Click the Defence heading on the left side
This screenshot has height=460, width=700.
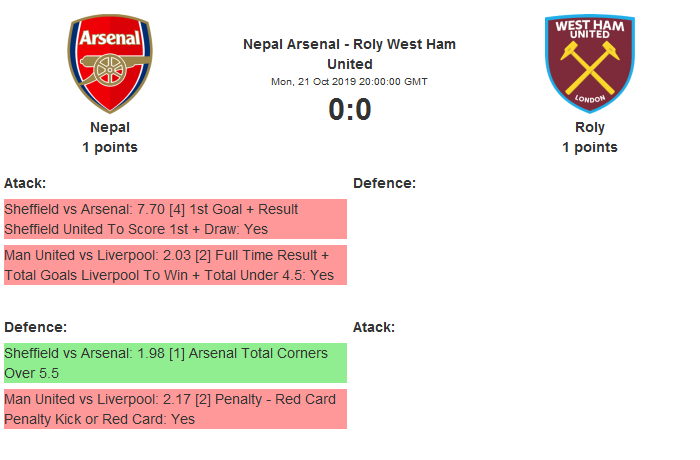pos(35,327)
